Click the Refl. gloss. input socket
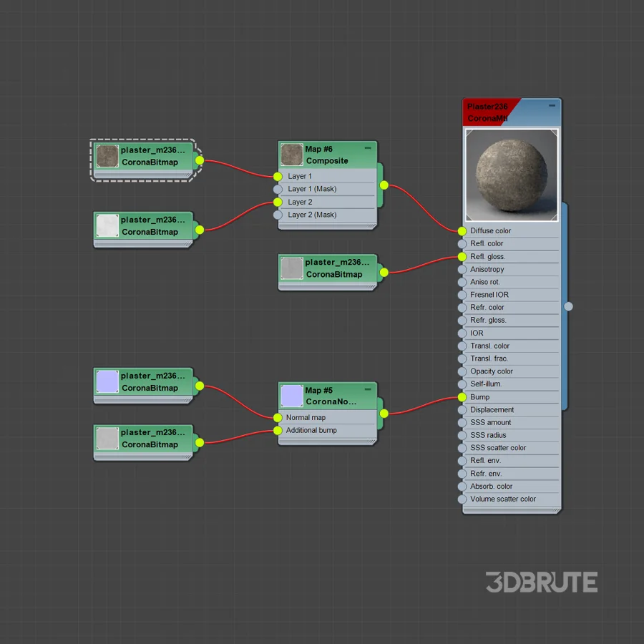Viewport: 644px width, 644px height. click(x=462, y=257)
